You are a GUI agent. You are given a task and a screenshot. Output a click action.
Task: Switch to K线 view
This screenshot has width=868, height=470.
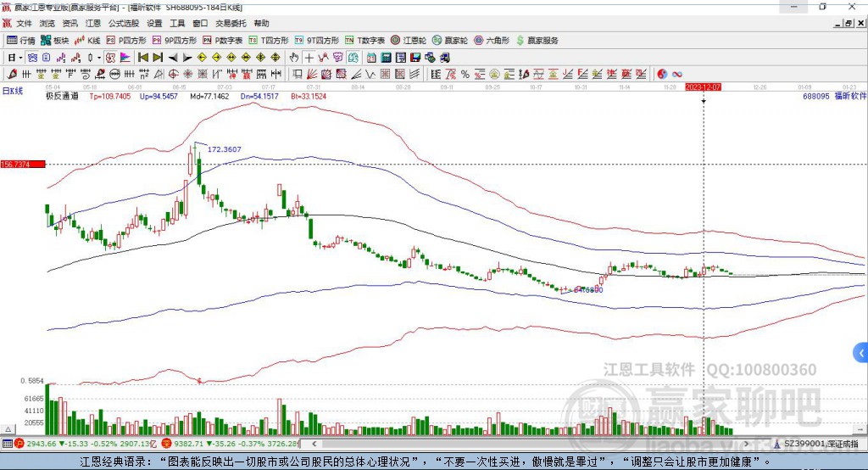pos(87,41)
